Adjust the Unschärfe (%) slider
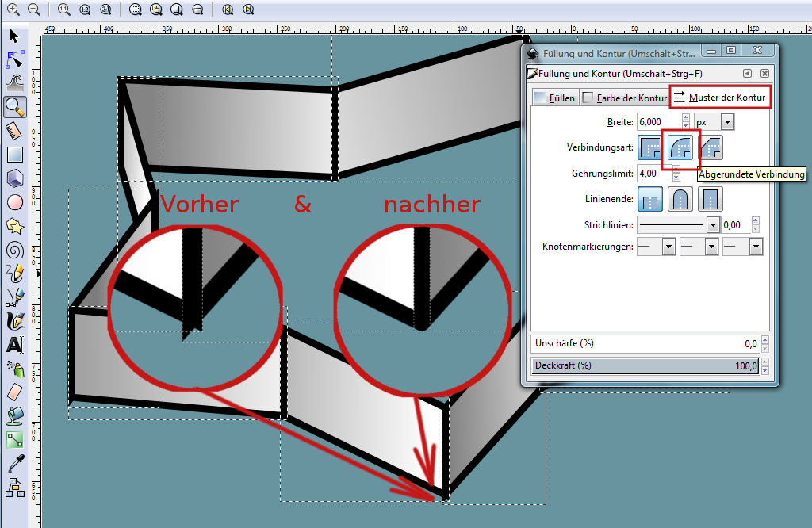This screenshot has width=812, height=528. coord(645,344)
